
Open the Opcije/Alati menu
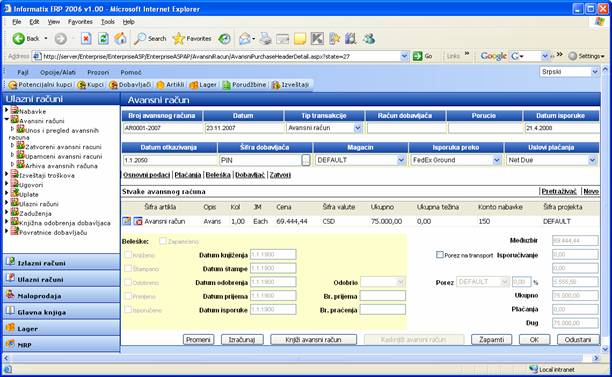[58, 72]
